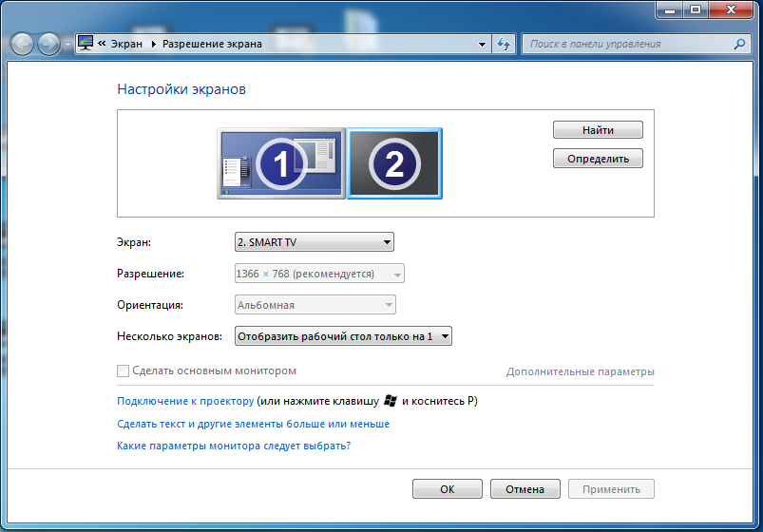This screenshot has height=532, width=763.
Task: Open Подключение к проектору link
Action: point(185,401)
